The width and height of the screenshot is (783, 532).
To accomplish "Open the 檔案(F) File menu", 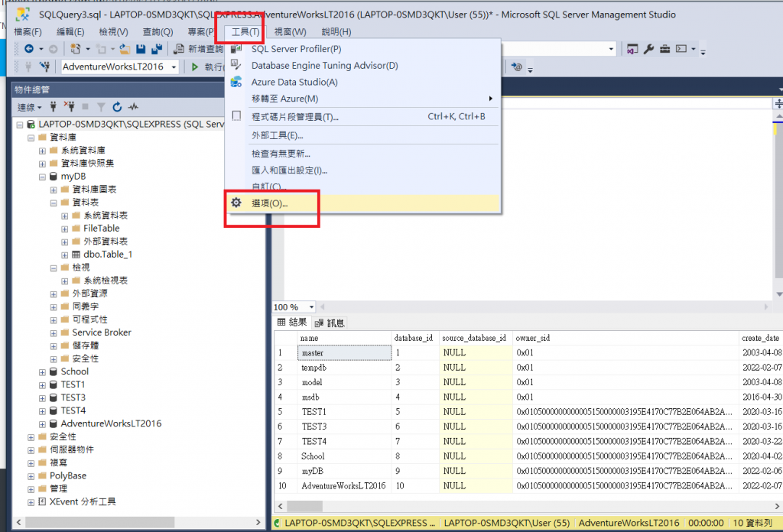I will [x=28, y=32].
